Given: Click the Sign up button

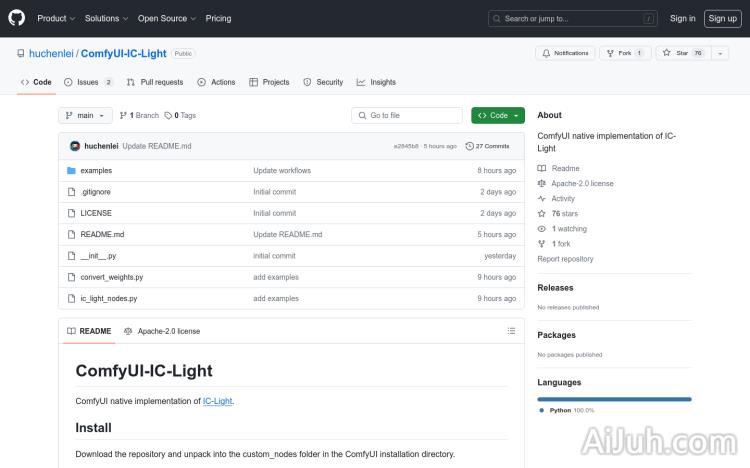Looking at the screenshot, I should (x=721, y=18).
